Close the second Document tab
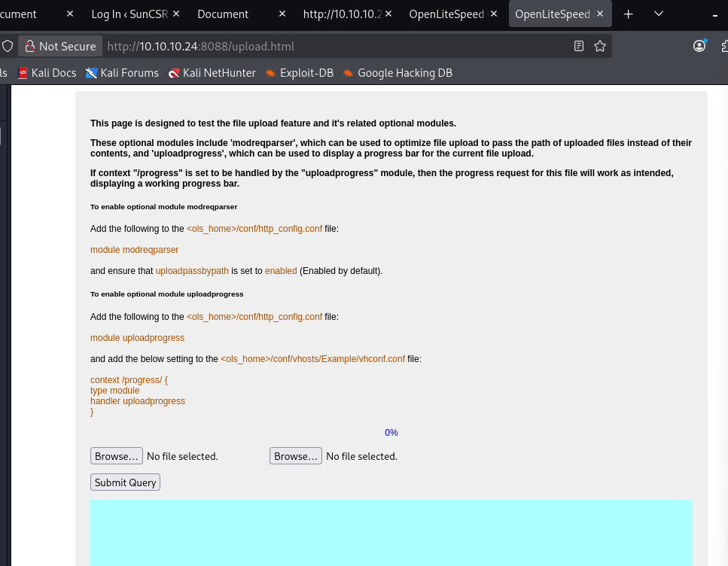 [282, 14]
